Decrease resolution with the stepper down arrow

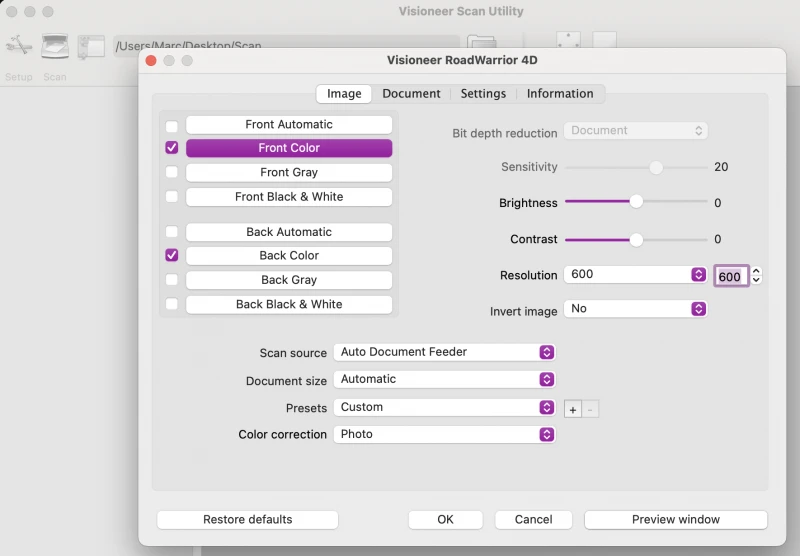(x=756, y=280)
